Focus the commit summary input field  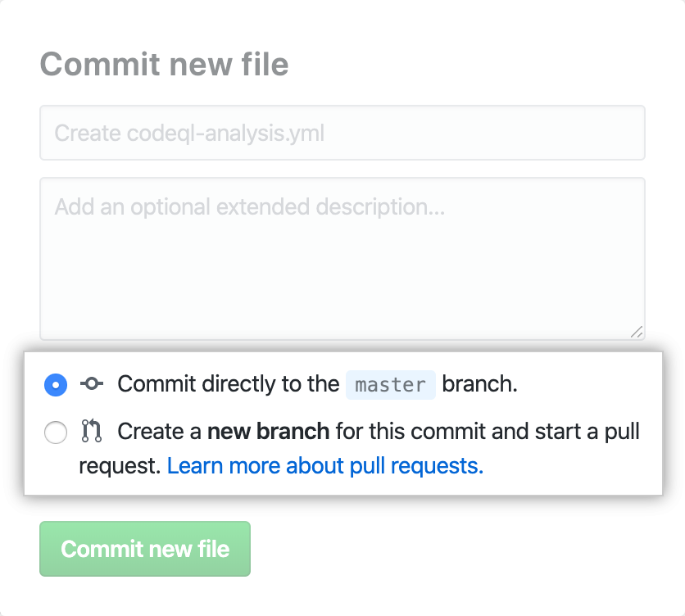tap(342, 133)
